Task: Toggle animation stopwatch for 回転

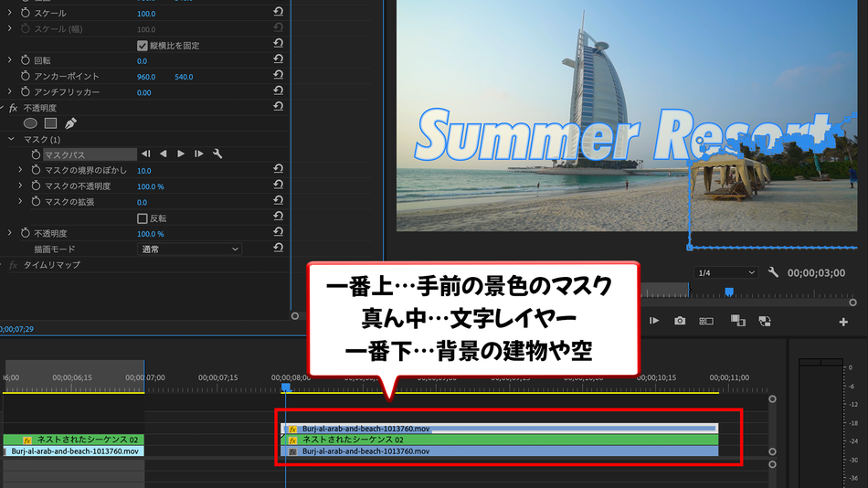Action: coord(26,60)
